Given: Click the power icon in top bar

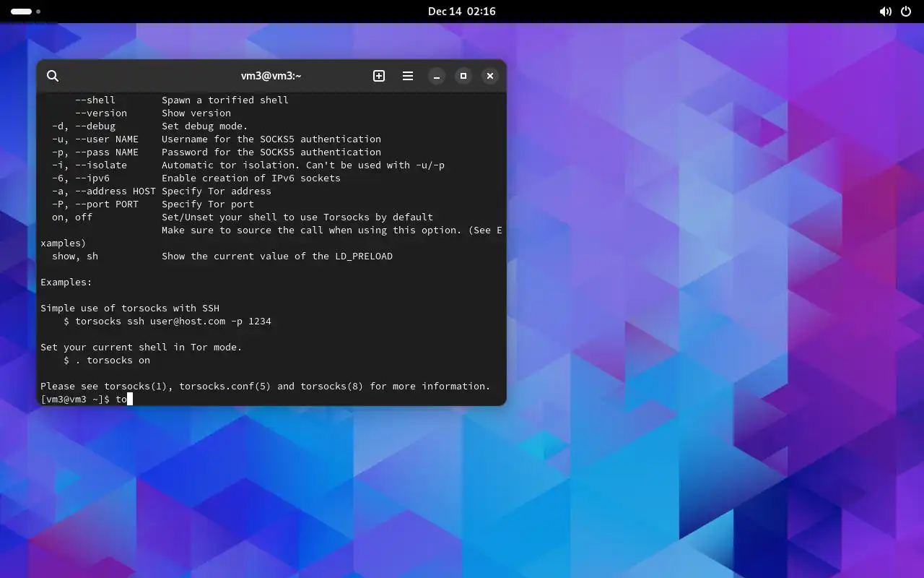Looking at the screenshot, I should tap(906, 12).
